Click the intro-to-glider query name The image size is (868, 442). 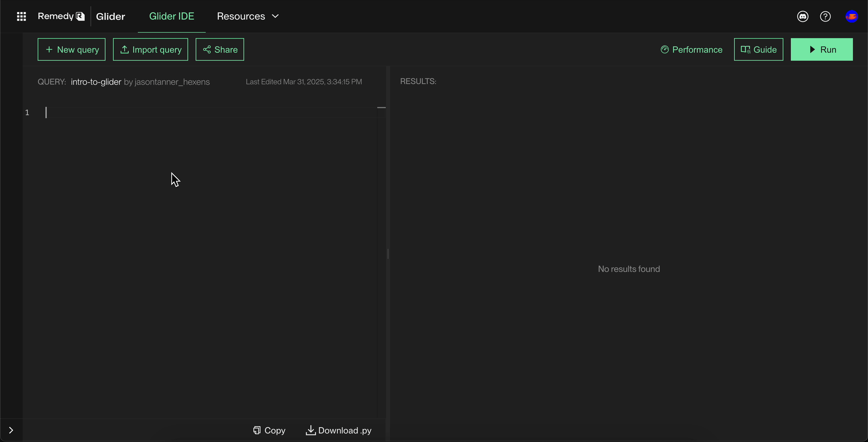click(96, 82)
